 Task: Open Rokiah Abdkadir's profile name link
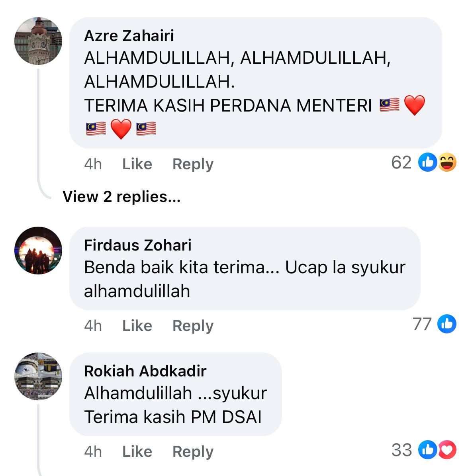[x=145, y=371]
